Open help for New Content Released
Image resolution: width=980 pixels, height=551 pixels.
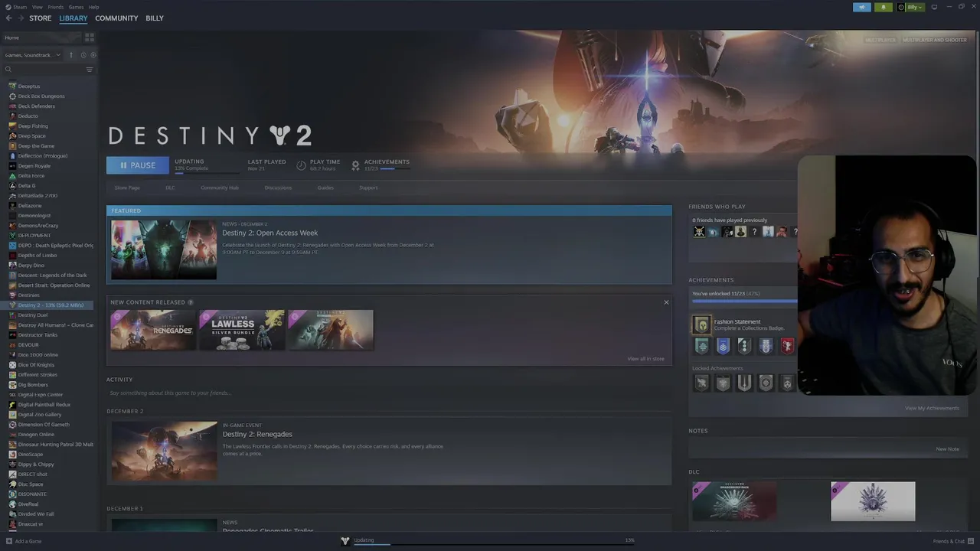[x=191, y=302]
